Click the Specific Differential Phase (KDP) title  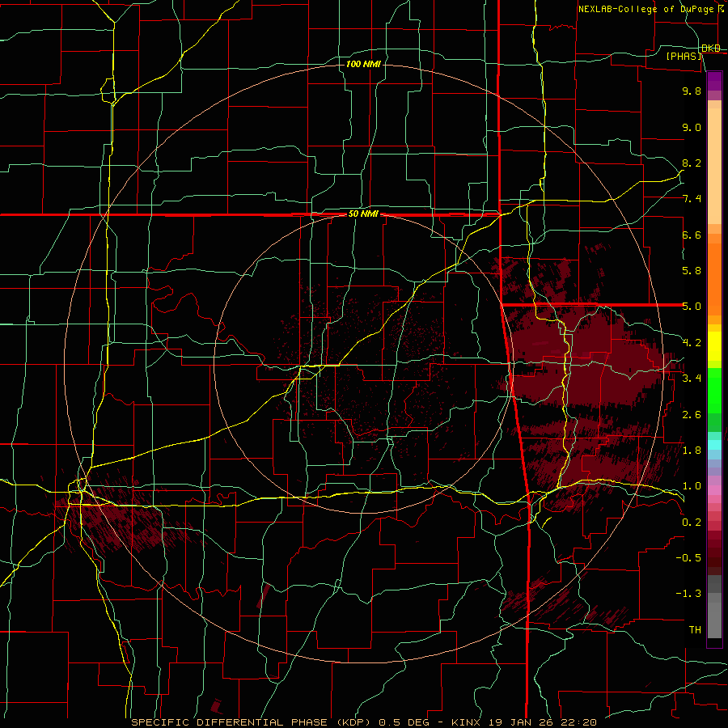coord(252,722)
